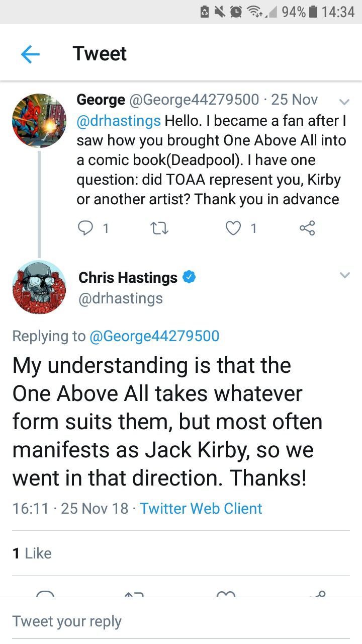This screenshot has height=644, width=362.
Task: Expand options chevron on George's tweet
Action: click(344, 102)
